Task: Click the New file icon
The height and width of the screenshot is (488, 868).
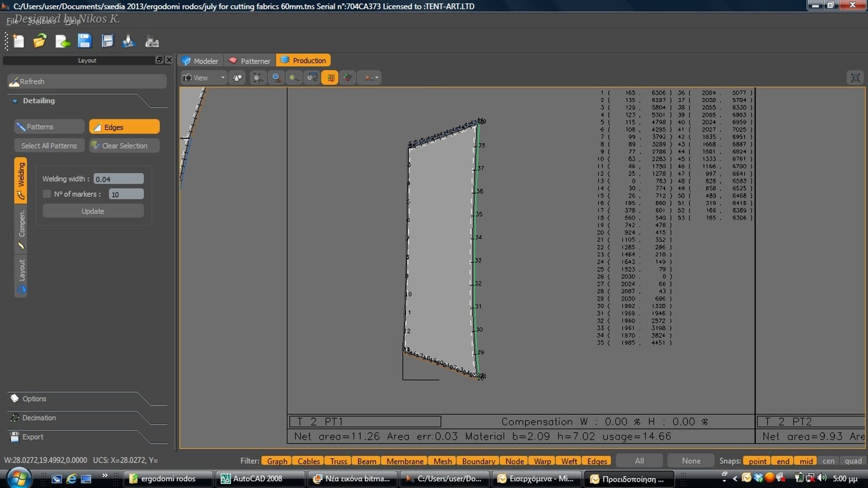Action: 19,41
